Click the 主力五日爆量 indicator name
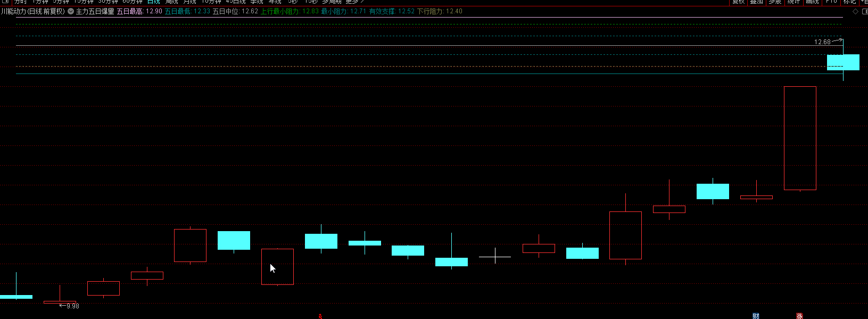The height and width of the screenshot is (319, 868). (x=95, y=11)
